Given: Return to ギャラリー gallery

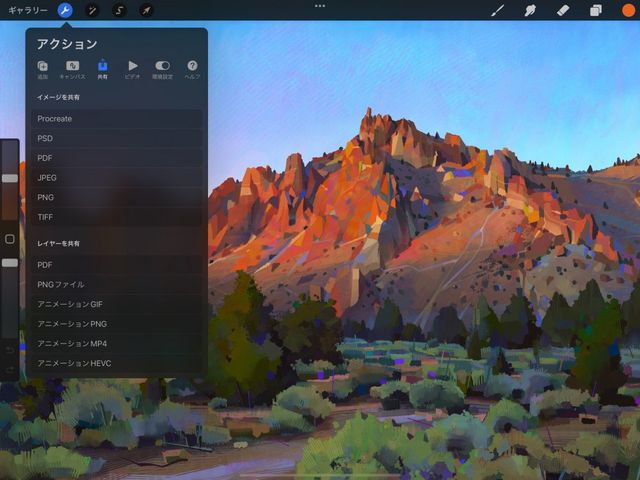Looking at the screenshot, I should click(28, 10).
